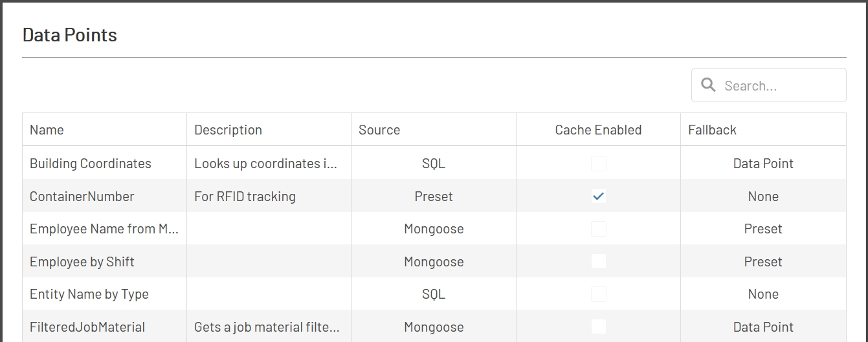
Task: Enable cache for Employee by Shift
Action: click(x=599, y=262)
